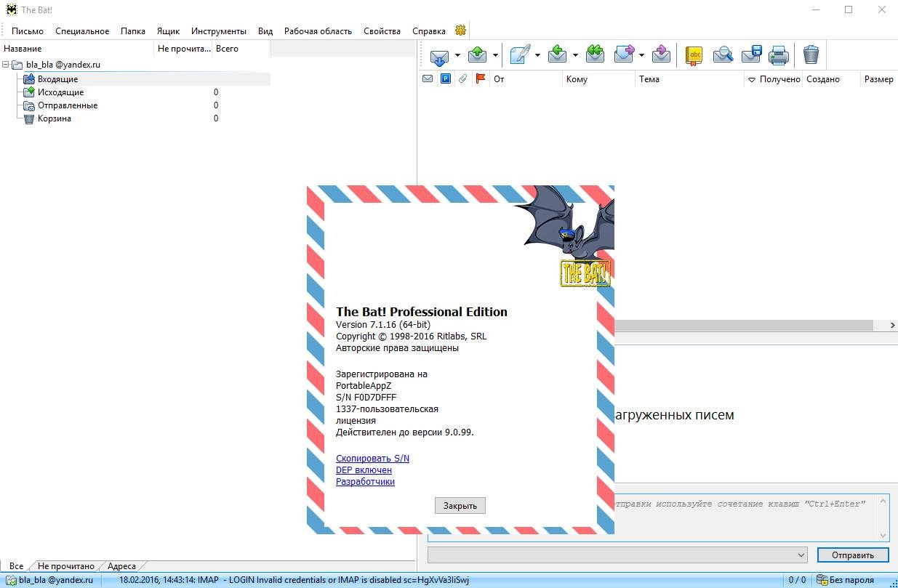Click the key icon beside Без пароля

[x=822, y=580]
